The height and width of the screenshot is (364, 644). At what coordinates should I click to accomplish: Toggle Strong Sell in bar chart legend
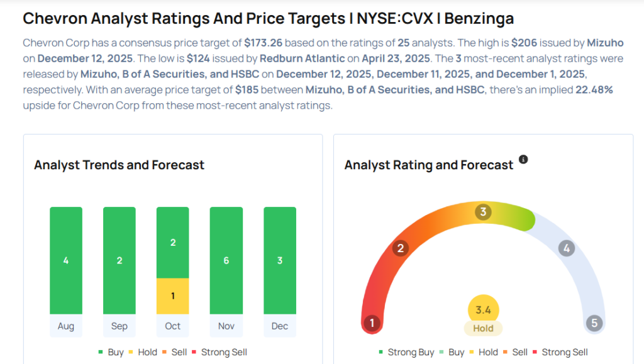(x=219, y=352)
